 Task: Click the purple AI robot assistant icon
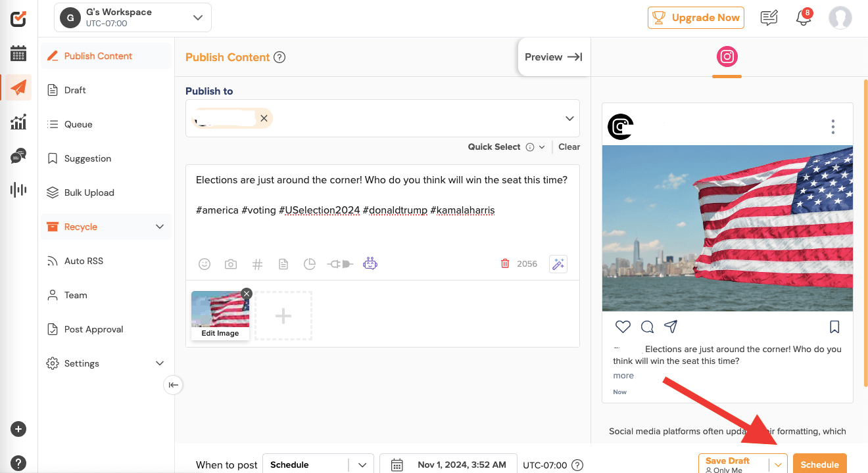[370, 263]
